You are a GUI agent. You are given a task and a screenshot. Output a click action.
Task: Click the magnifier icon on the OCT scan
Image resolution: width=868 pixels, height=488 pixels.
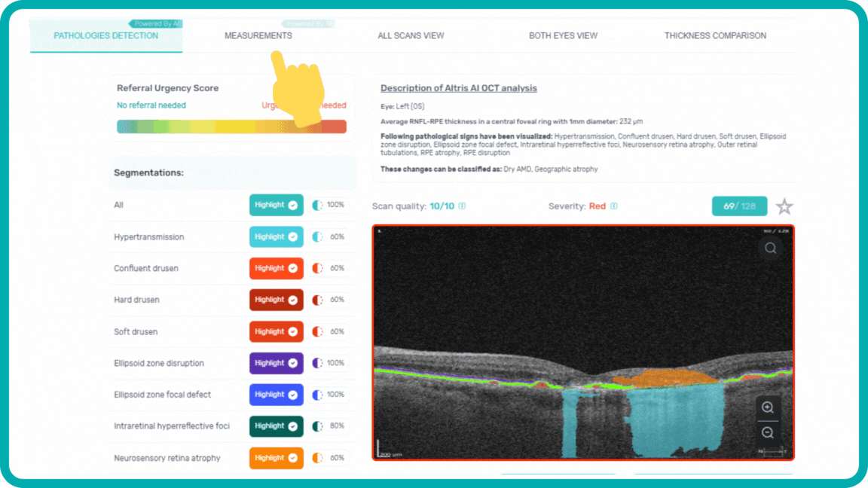coord(770,248)
